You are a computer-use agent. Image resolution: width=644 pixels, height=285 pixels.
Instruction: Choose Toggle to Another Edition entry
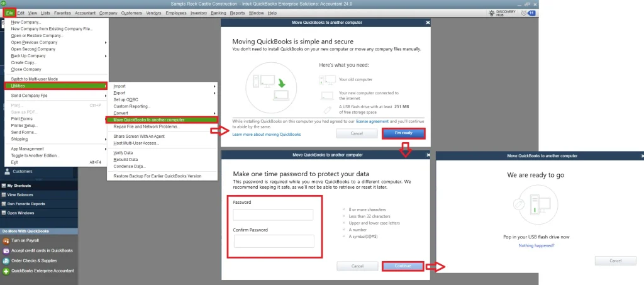click(x=35, y=155)
